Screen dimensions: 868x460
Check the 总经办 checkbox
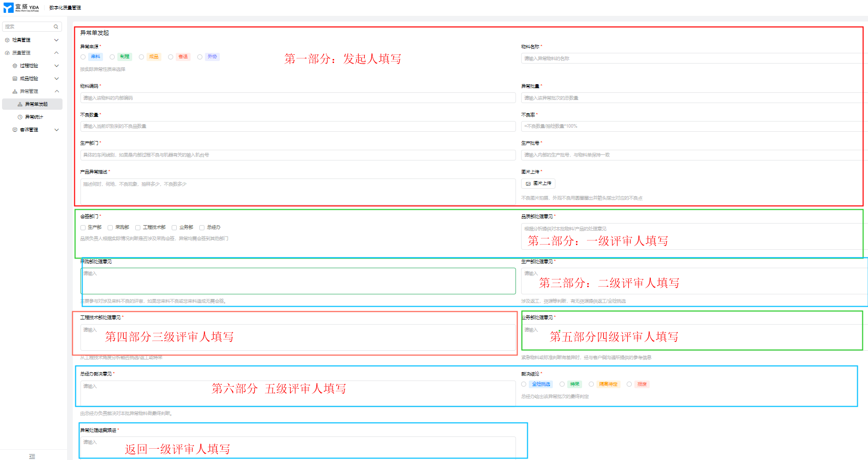[x=202, y=228]
